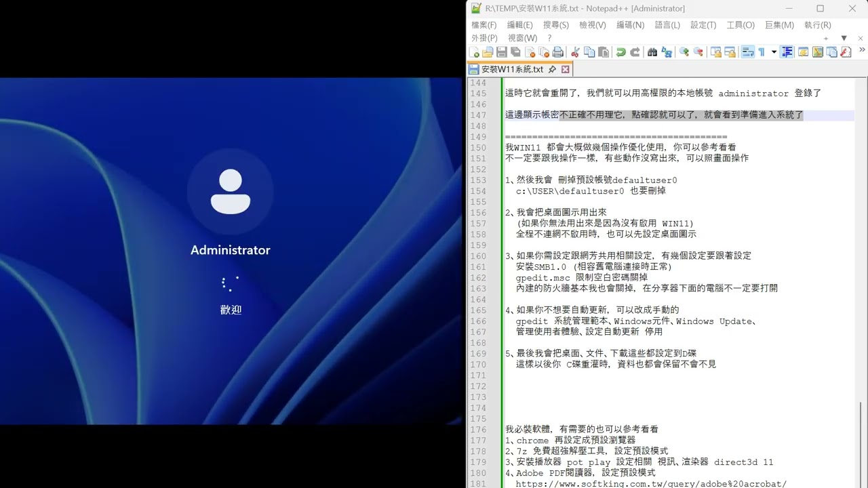
Task: Click the plus button in the menu bar
Action: pyautogui.click(x=826, y=38)
